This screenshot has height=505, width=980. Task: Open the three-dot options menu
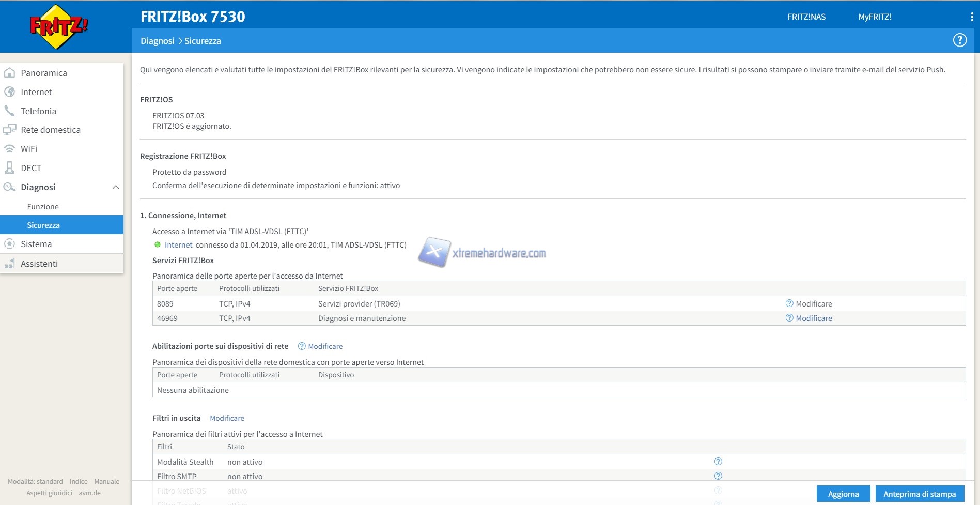coord(972,17)
